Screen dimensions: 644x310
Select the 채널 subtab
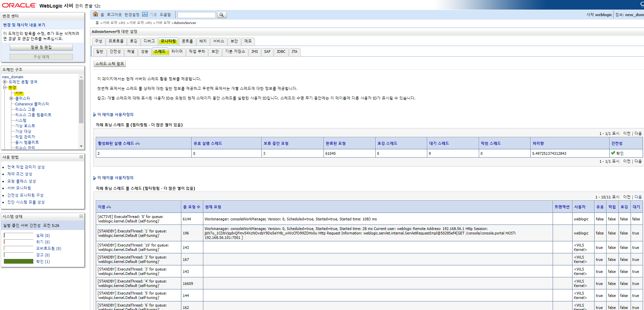pos(131,52)
